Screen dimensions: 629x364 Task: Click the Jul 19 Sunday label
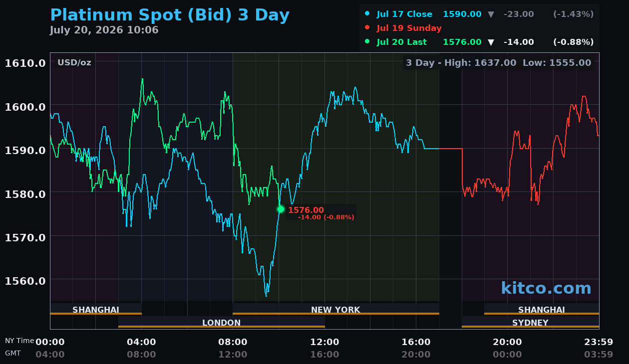[x=409, y=28]
